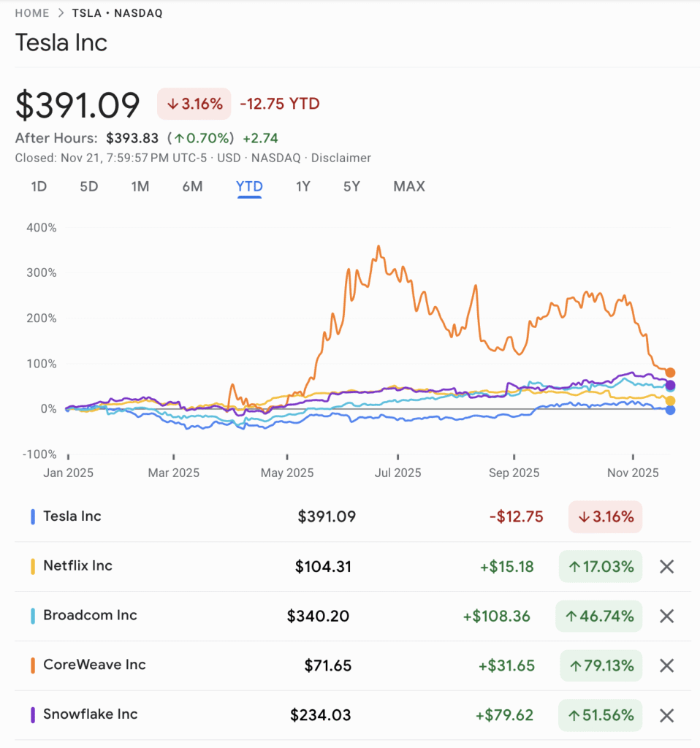Viewport: 700px width, 748px height.
Task: Go to HOME breadcrumb link
Action: [32, 13]
